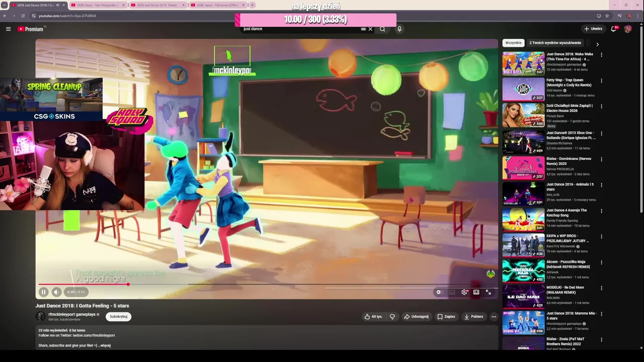Open a new browser tab
The width and height of the screenshot is (644, 362).
(x=252, y=5)
